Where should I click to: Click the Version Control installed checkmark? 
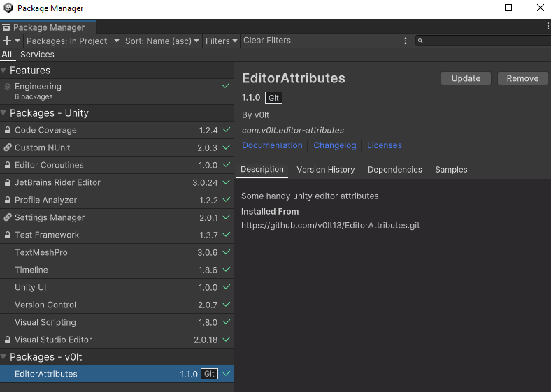(227, 304)
